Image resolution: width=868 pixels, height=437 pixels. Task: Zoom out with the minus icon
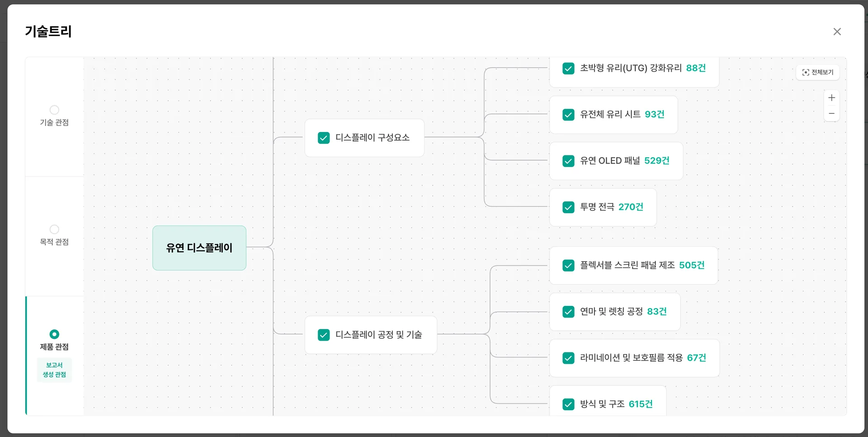click(831, 113)
